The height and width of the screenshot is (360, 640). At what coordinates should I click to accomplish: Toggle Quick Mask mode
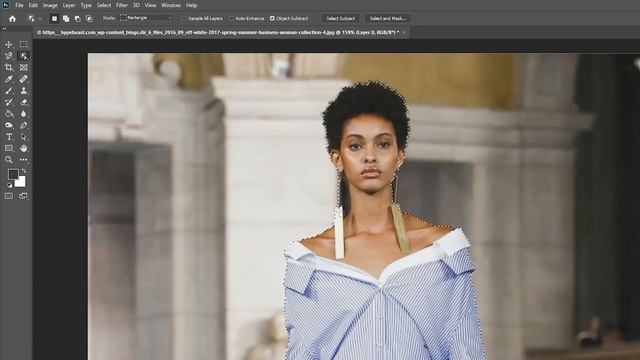point(9,196)
